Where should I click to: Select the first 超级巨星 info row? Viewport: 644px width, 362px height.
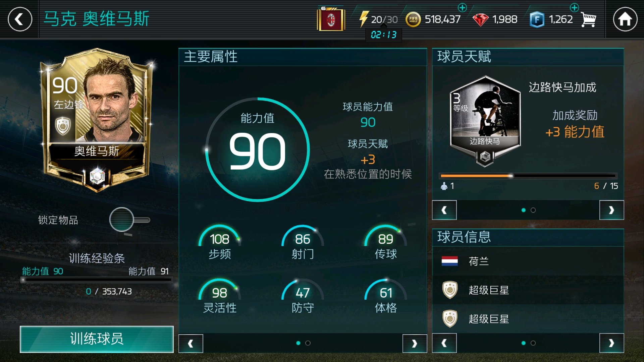tap(528, 290)
